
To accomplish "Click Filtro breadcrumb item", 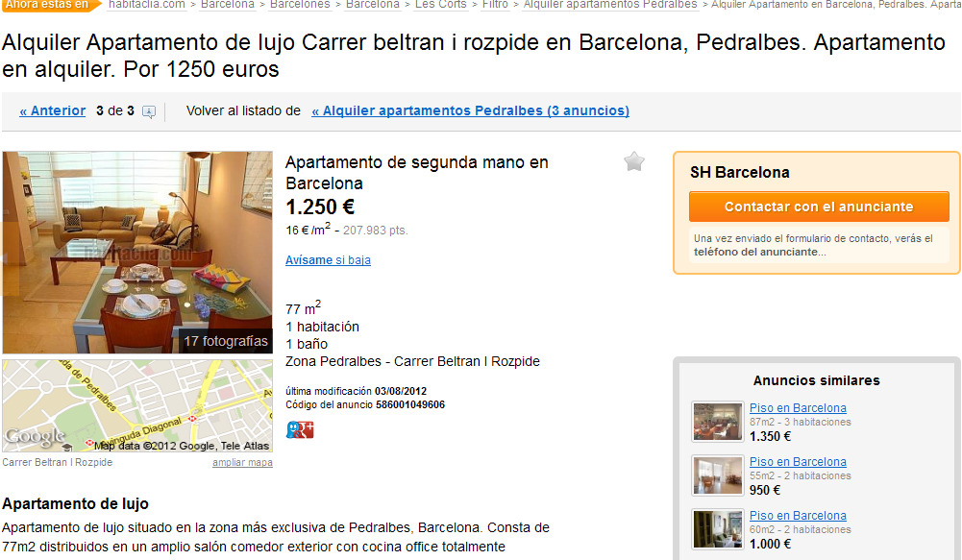I will click(x=495, y=4).
